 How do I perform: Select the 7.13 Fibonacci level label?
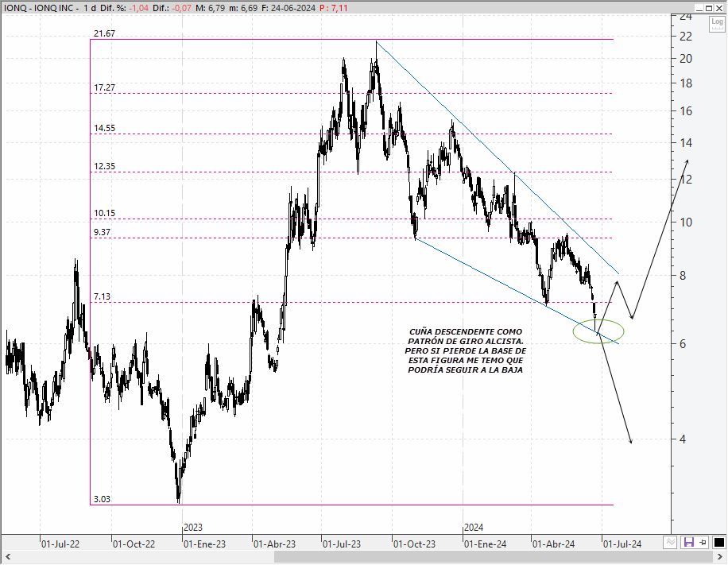pos(102,296)
